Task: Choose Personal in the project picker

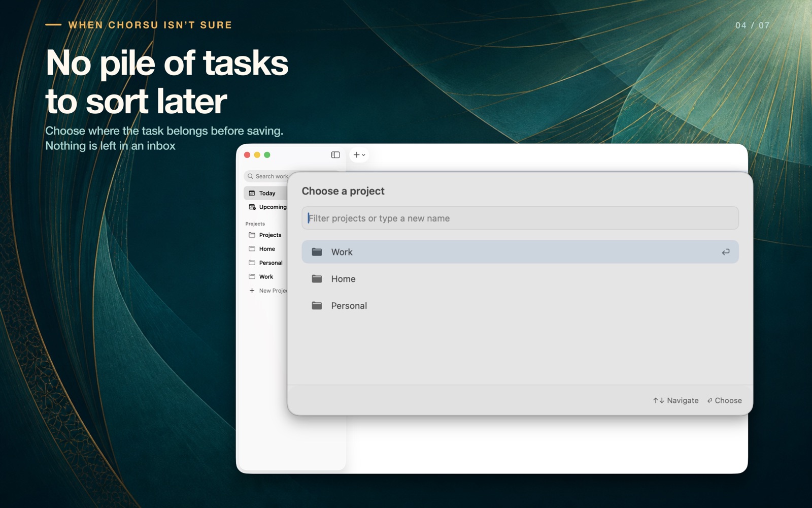Action: click(520, 306)
